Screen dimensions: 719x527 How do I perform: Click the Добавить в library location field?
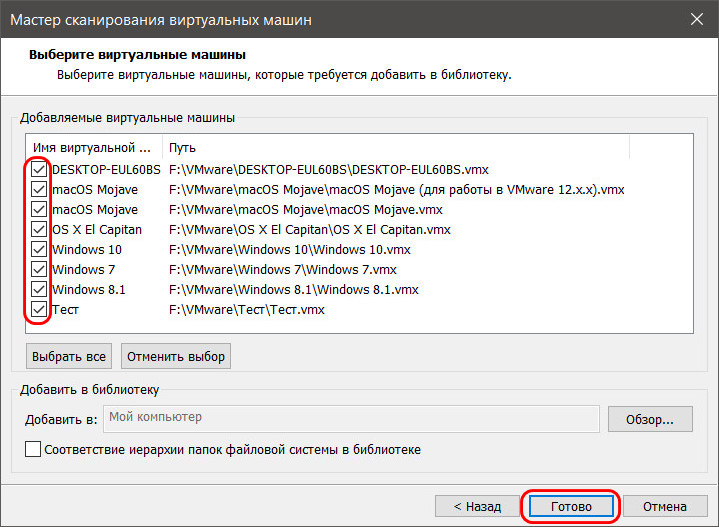pos(351,419)
